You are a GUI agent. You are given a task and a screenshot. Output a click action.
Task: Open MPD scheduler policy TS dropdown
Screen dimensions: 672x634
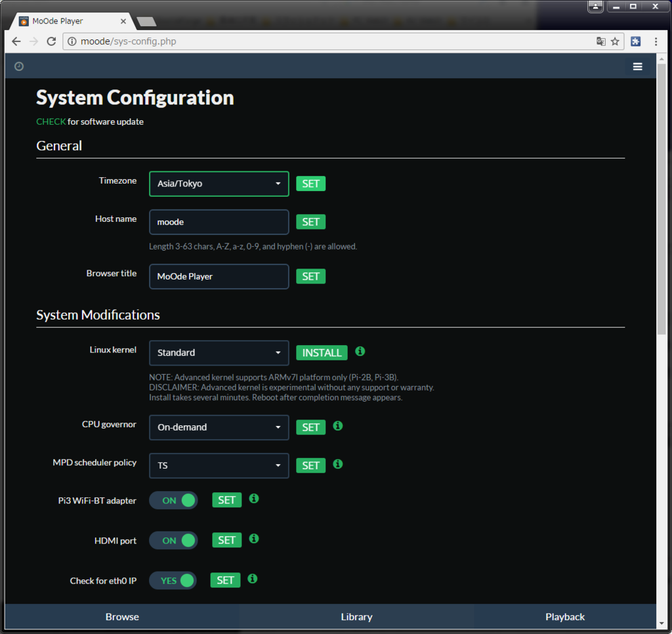219,465
